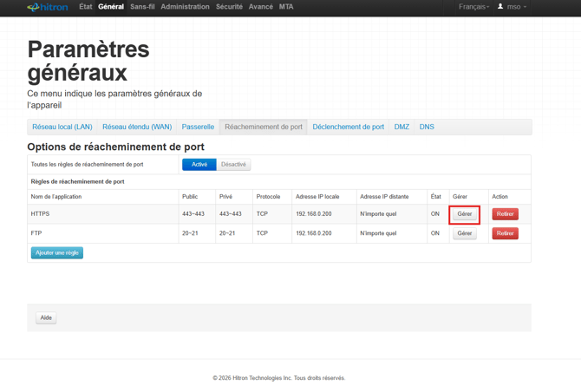Viewport: 581px width, 392px height.
Task: Expand the Français language dropdown
Action: [473, 7]
